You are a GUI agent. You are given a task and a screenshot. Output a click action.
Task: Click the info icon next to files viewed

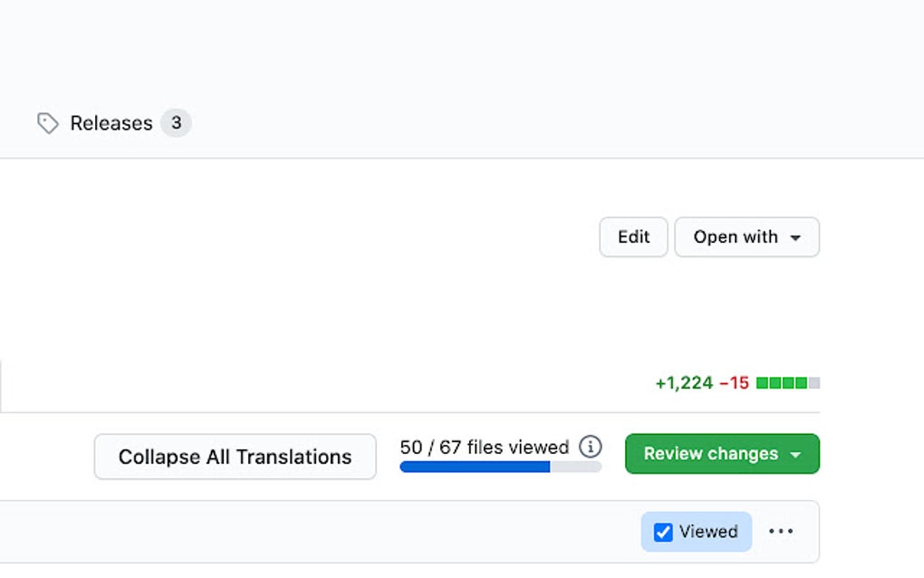[x=592, y=447]
